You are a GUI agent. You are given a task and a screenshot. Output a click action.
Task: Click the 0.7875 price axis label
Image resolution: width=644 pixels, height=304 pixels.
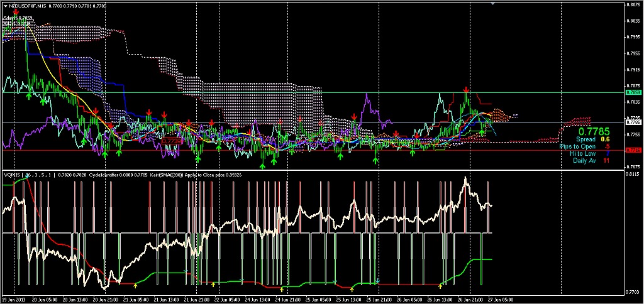pyautogui.click(x=633, y=86)
